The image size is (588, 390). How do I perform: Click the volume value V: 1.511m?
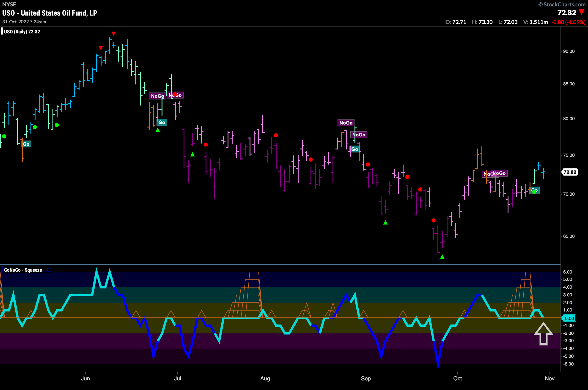coord(536,22)
